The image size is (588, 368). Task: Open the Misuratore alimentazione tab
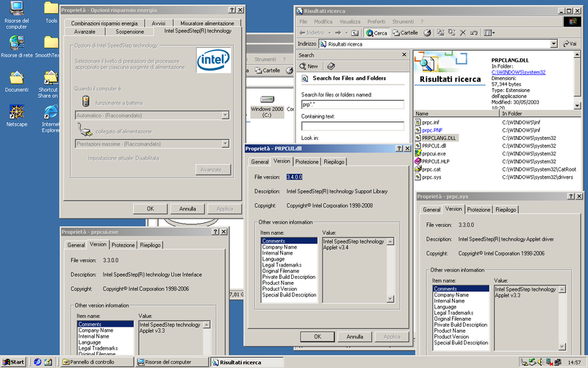click(207, 24)
